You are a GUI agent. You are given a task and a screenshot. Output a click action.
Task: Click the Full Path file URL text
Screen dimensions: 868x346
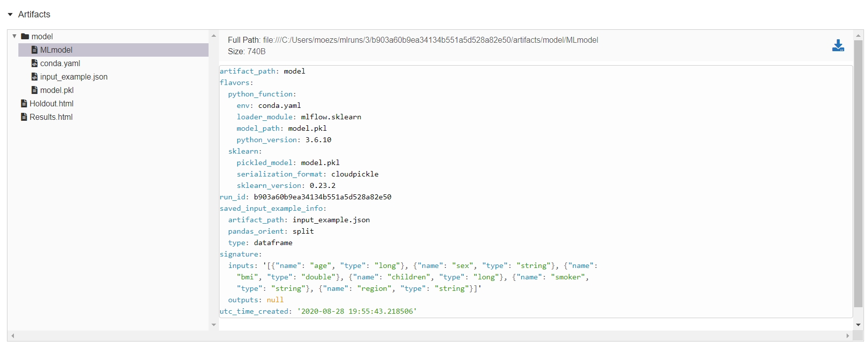[430, 40]
